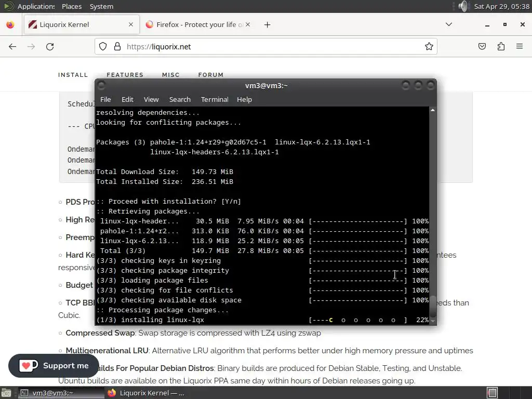Click the Support me button

click(x=54, y=366)
